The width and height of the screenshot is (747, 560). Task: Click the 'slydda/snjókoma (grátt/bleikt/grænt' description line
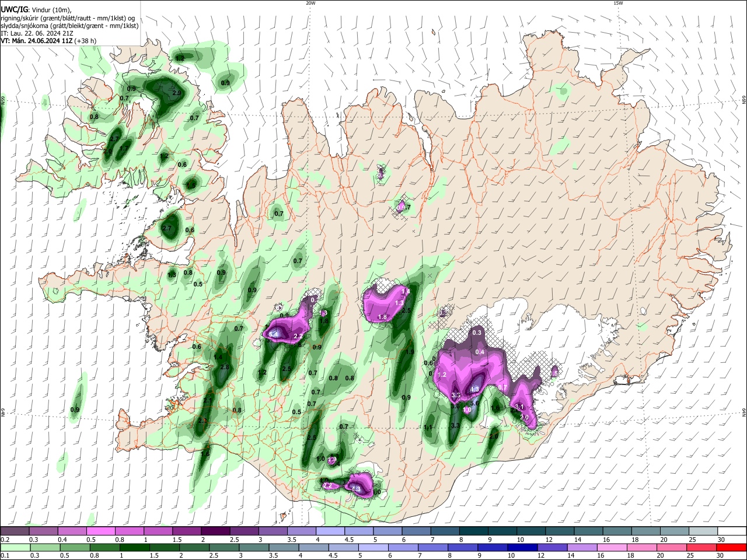click(x=69, y=26)
